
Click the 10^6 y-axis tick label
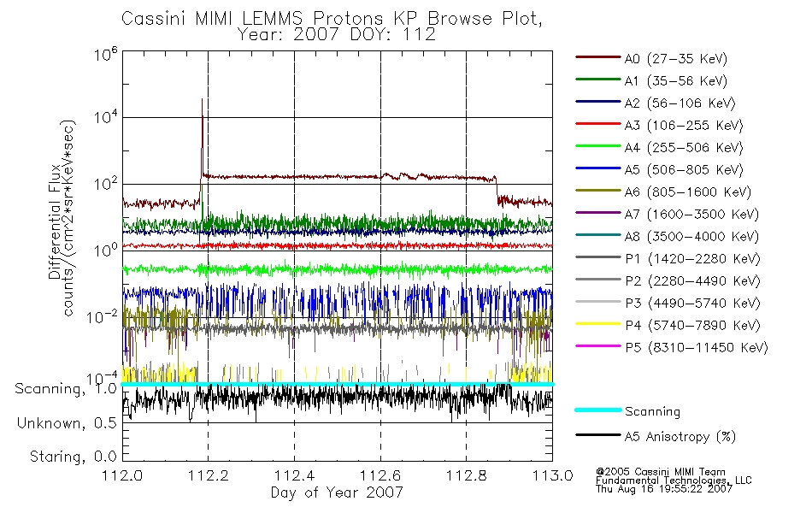[x=106, y=54]
